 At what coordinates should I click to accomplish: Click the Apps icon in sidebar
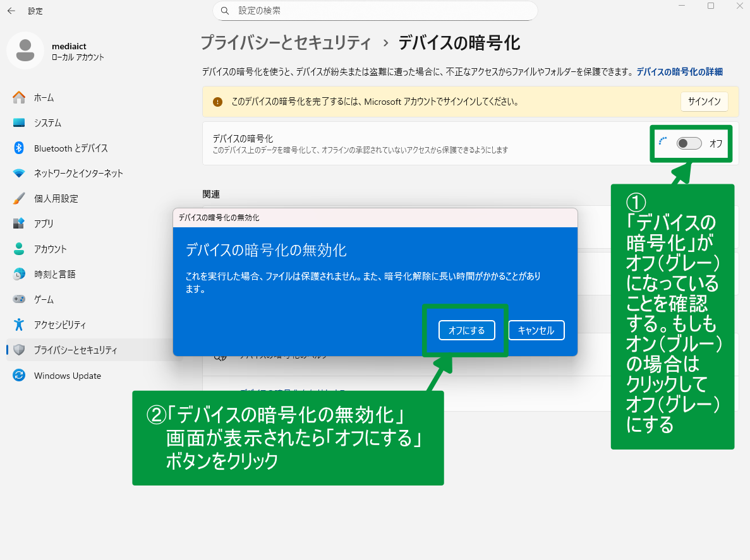19,223
